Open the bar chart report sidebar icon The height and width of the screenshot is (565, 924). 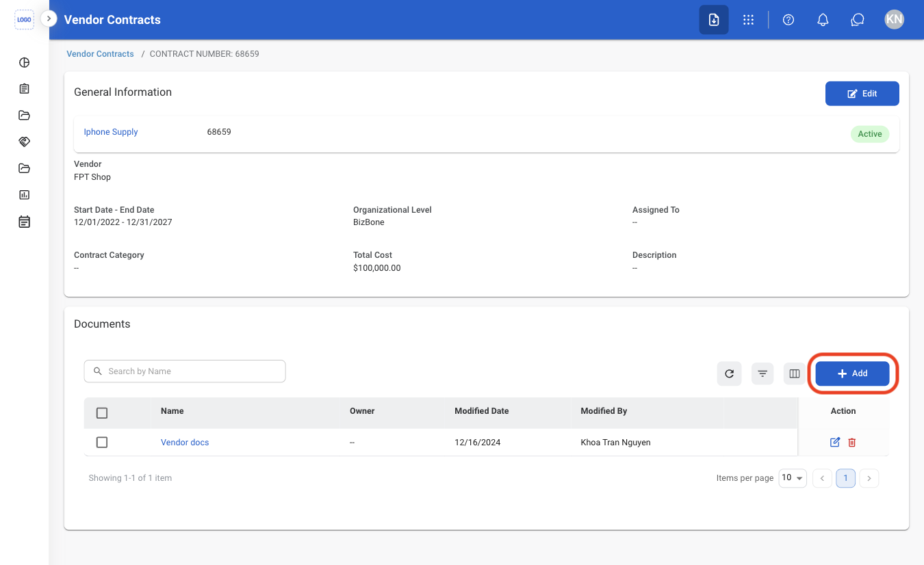24,195
